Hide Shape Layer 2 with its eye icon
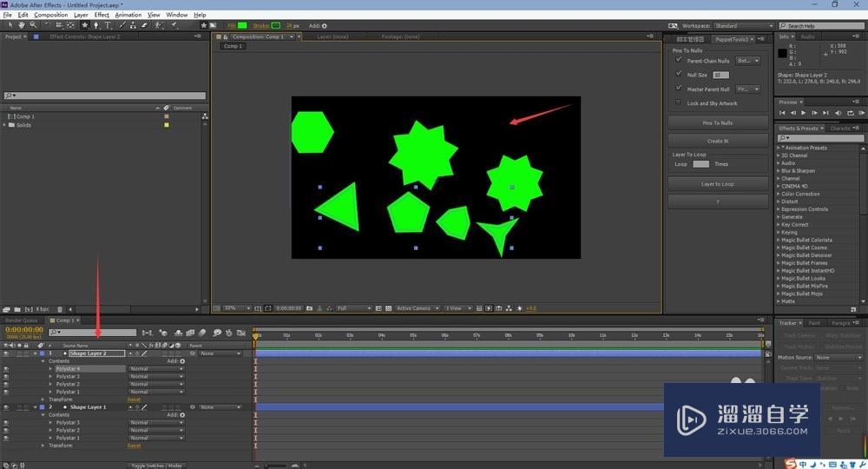The height and width of the screenshot is (469, 868). [6, 353]
